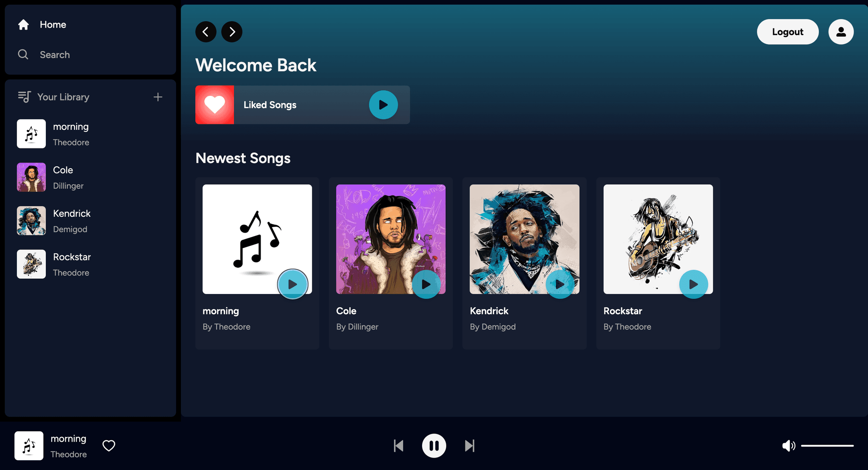Go to the previous track
Viewport: 868px width, 470px height.
pos(398,446)
